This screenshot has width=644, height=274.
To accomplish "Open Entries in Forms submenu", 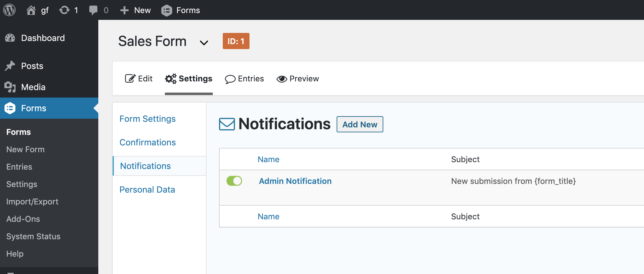I will 19,167.
